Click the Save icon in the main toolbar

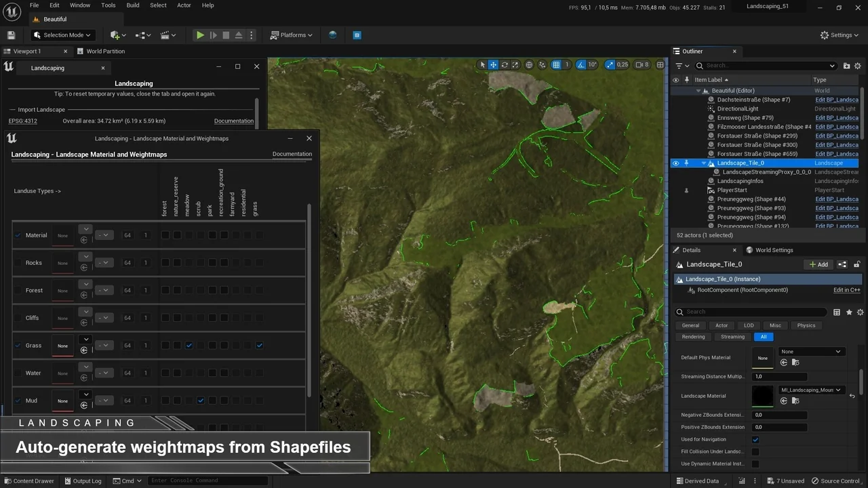(x=11, y=35)
